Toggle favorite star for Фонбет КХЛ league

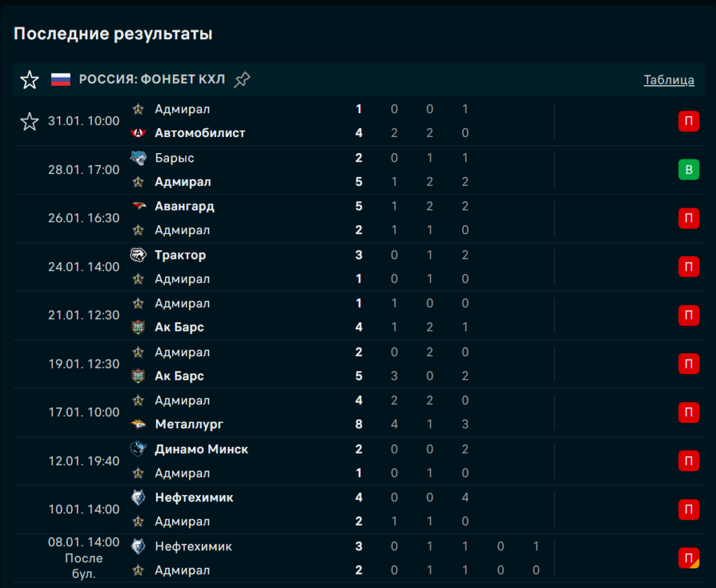point(29,80)
